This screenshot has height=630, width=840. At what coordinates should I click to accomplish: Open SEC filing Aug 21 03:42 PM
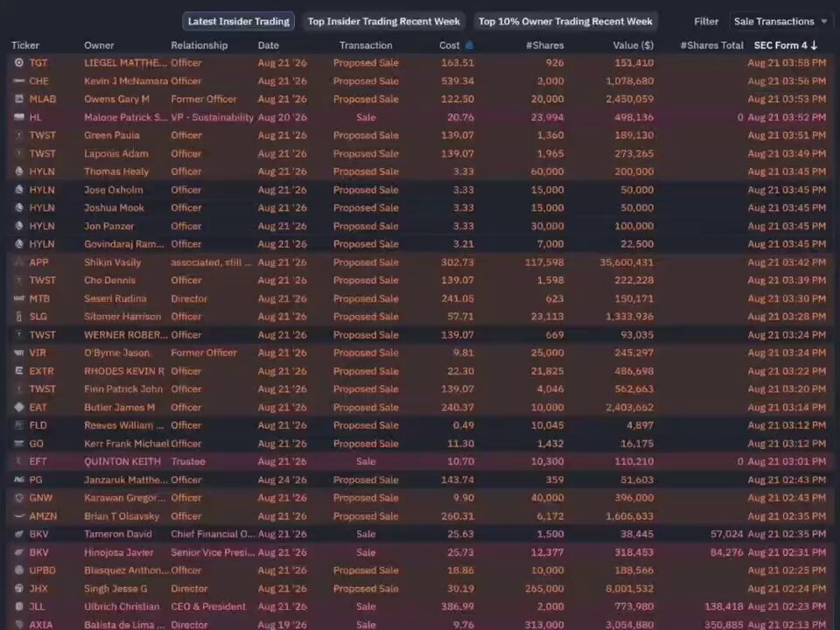787,262
